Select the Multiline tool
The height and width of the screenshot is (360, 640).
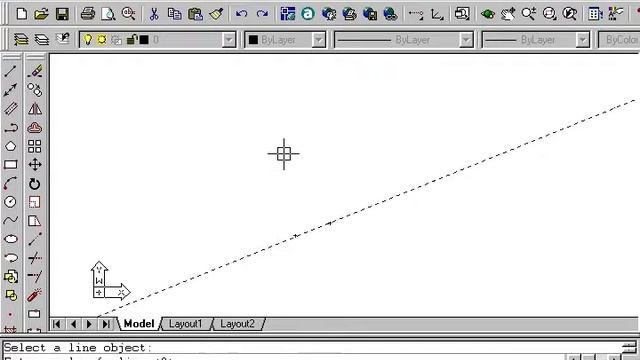coord(11,109)
